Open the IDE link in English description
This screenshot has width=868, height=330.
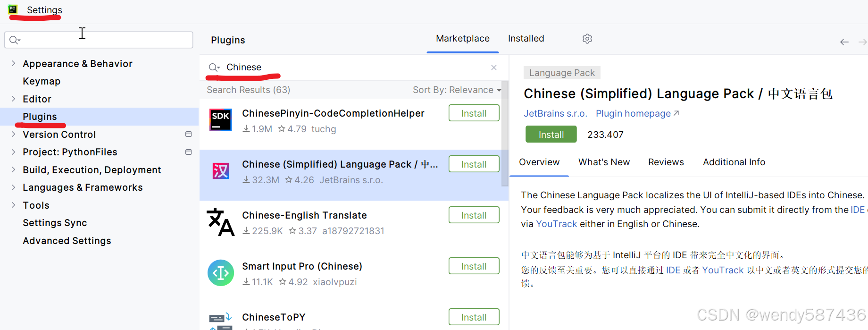[x=858, y=210]
